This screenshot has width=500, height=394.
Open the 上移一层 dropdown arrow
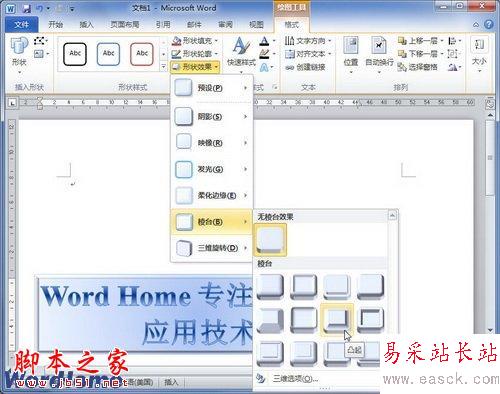[x=442, y=41]
